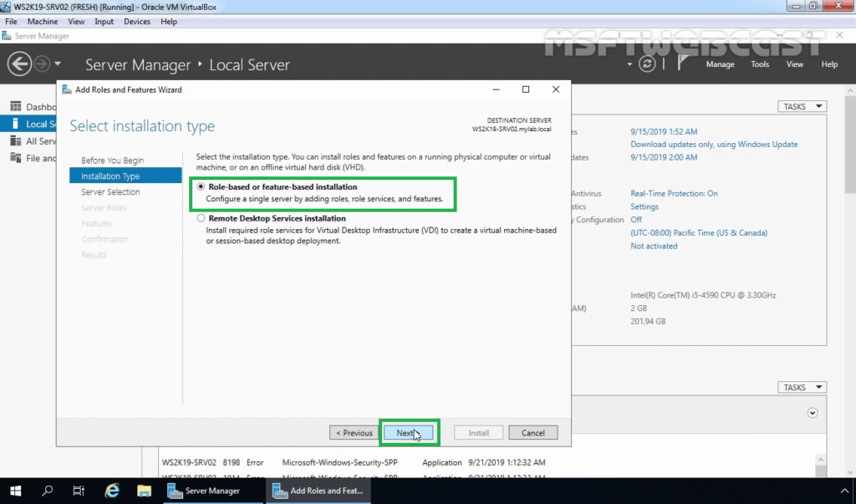Go back with the Server Manager back arrow
Screen dimensions: 856x504
tap(19, 64)
